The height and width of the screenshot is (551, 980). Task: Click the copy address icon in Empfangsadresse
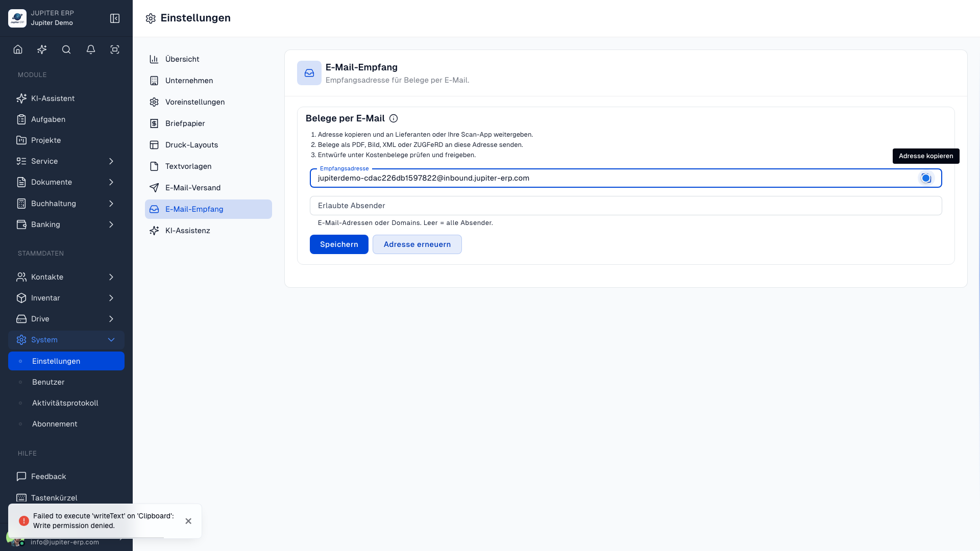(926, 178)
